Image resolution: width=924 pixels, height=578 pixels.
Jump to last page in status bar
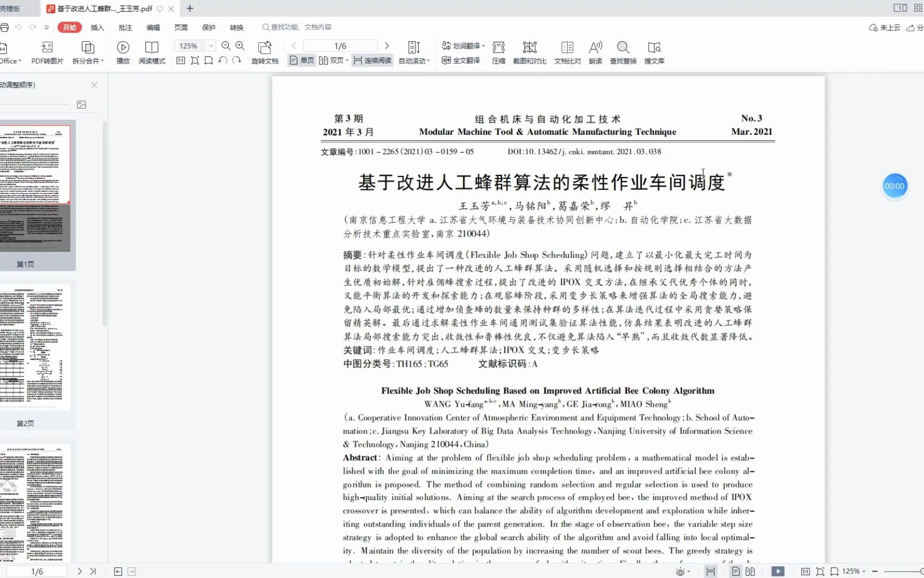(x=93, y=572)
